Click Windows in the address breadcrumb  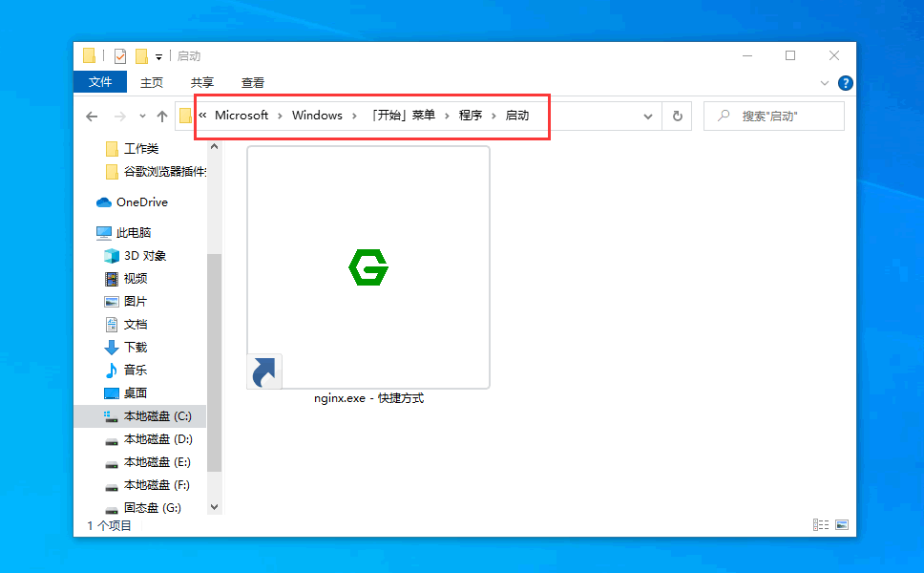click(317, 116)
